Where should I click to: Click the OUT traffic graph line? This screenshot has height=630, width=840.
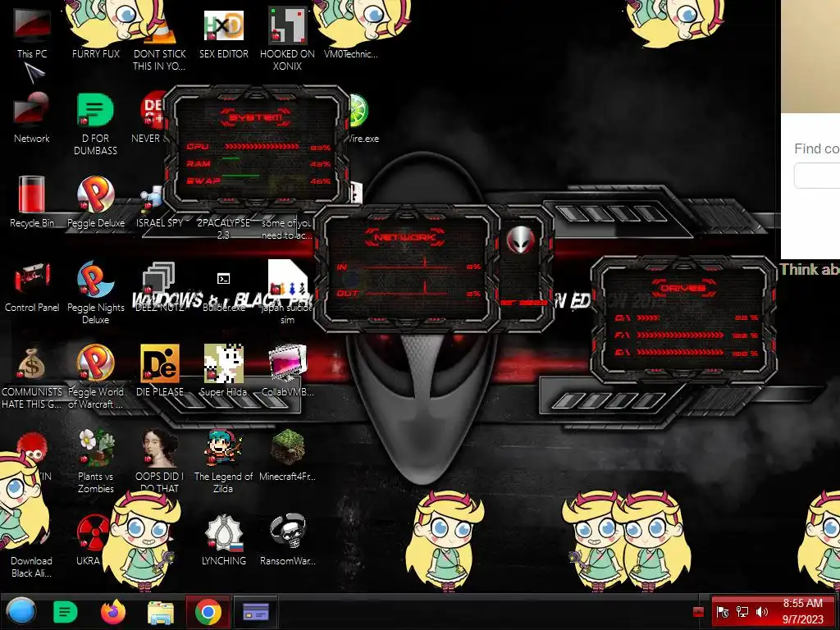pos(405,293)
